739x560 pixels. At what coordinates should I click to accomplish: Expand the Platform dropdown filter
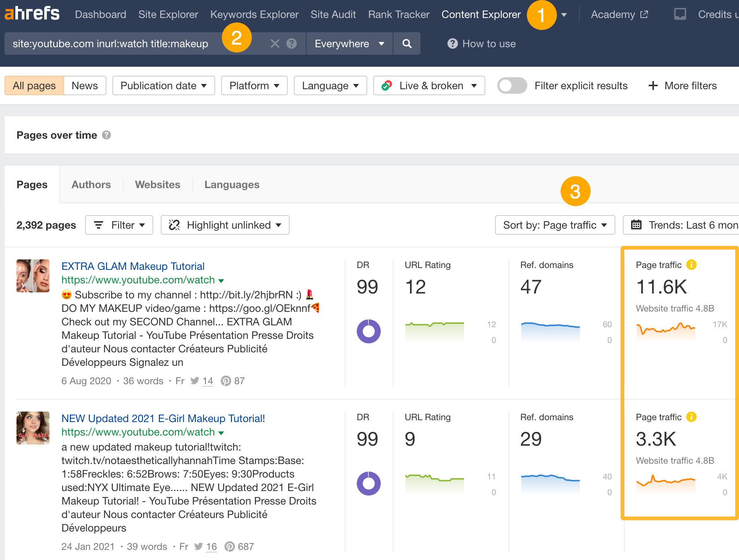tap(256, 85)
